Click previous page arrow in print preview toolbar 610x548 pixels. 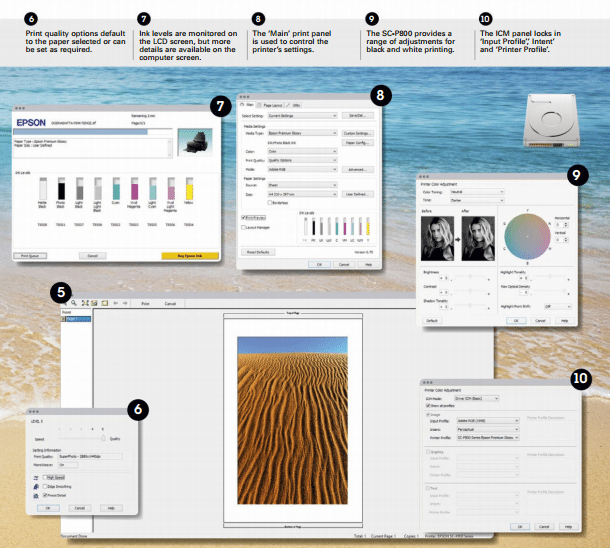coord(116,303)
